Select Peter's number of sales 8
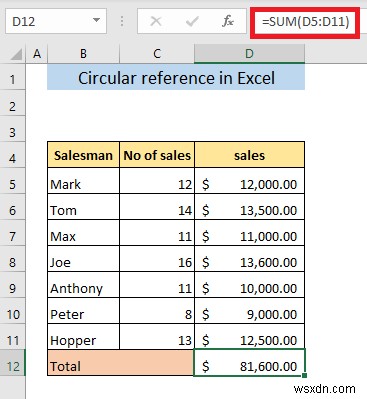The height and width of the screenshot is (399, 367). (x=157, y=311)
